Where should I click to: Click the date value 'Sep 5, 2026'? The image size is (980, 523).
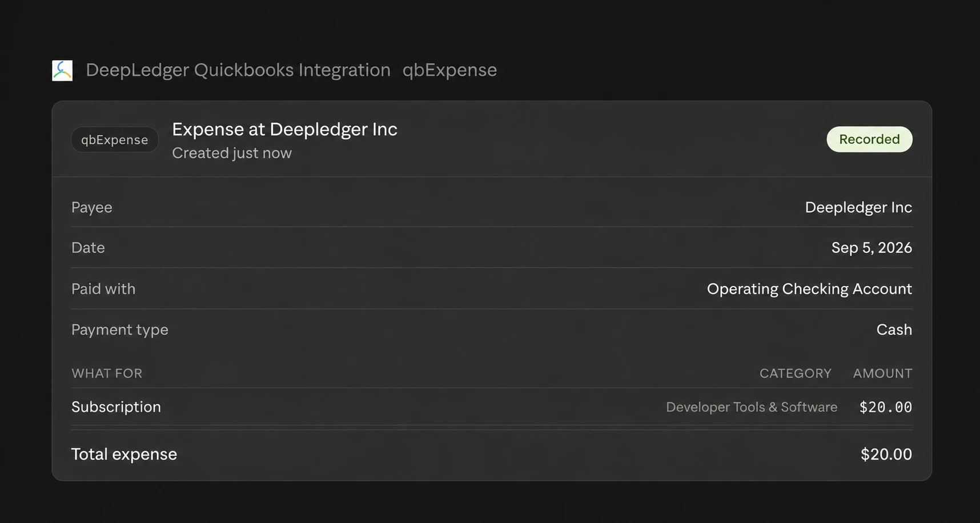pyautogui.click(x=871, y=248)
